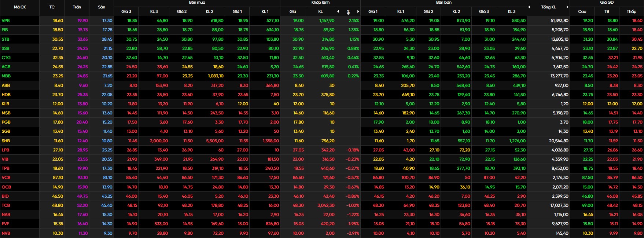Select the ABB ticker symbol
Image resolution: width=644 pixels, height=238 pixels.
[x=6, y=85]
